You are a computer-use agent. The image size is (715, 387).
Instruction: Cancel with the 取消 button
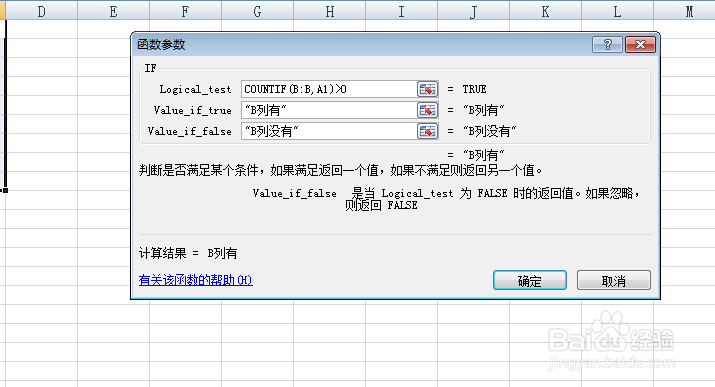click(x=614, y=280)
